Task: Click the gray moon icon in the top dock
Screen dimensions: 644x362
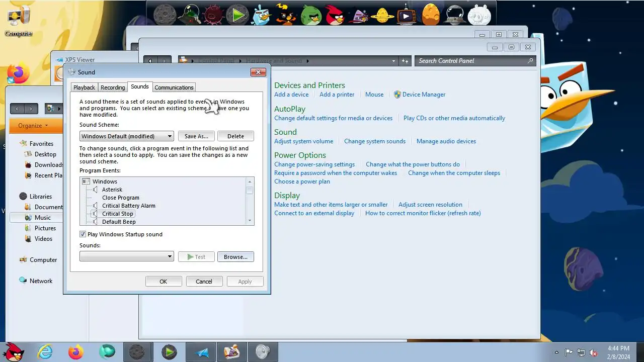Action: click(x=165, y=15)
